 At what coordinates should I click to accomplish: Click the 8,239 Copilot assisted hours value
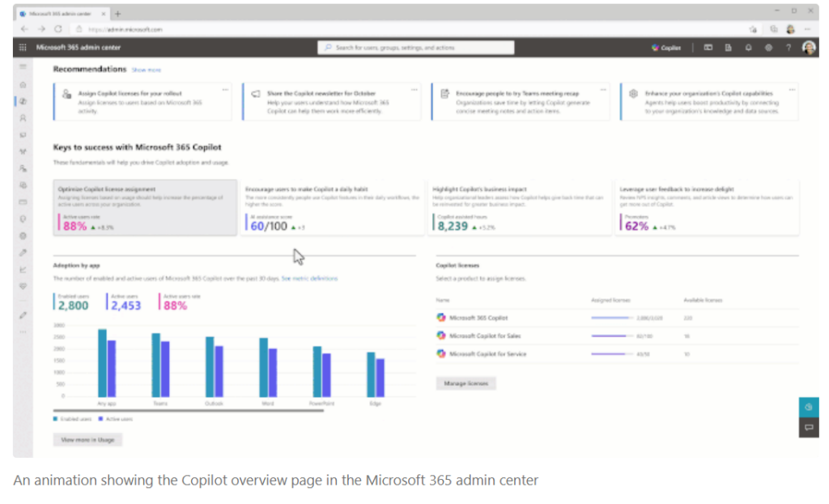click(453, 227)
